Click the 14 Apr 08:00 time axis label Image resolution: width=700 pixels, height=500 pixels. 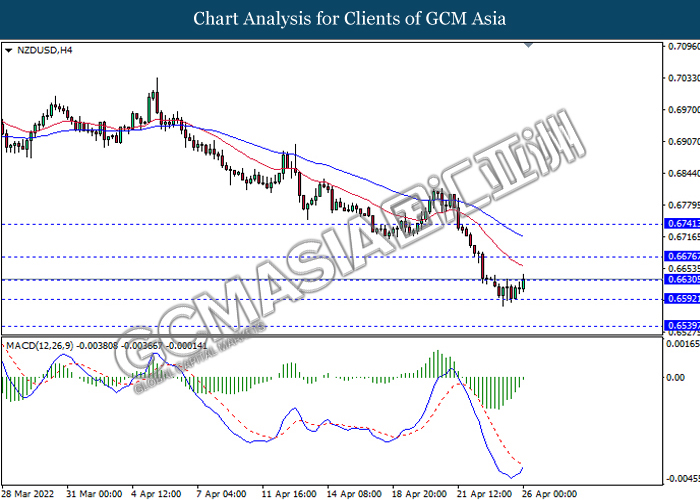click(354, 494)
